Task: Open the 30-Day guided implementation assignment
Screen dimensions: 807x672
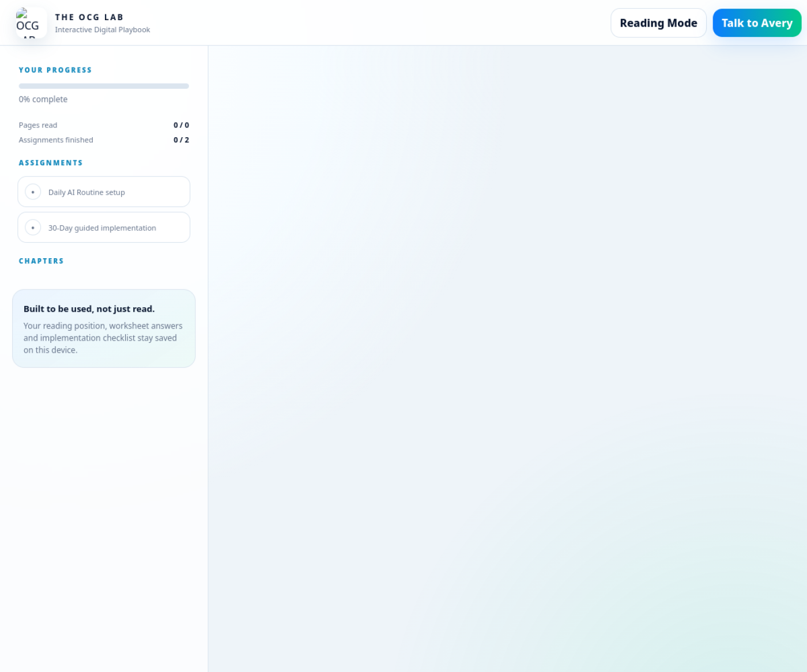Action: coord(104,228)
